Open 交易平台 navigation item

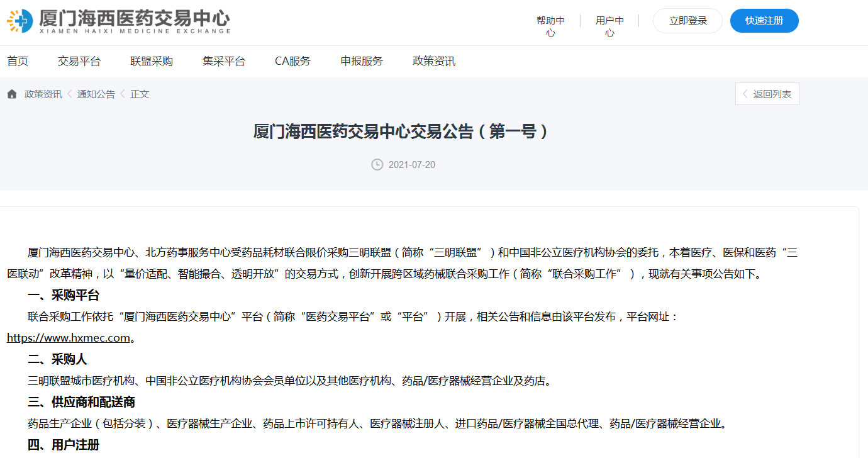point(79,61)
